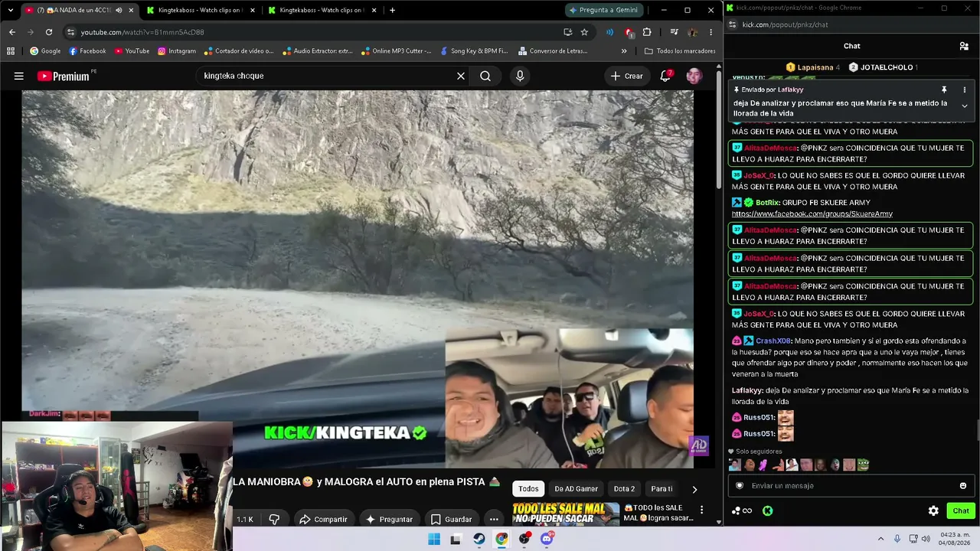Open Discord from the taskbar
The image size is (980, 551).
tap(547, 539)
